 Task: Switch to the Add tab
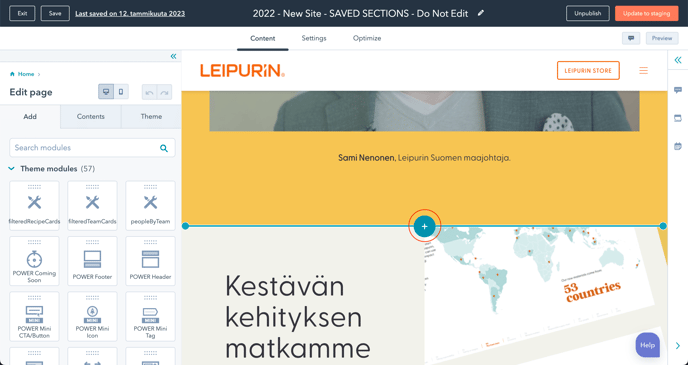[x=30, y=116]
